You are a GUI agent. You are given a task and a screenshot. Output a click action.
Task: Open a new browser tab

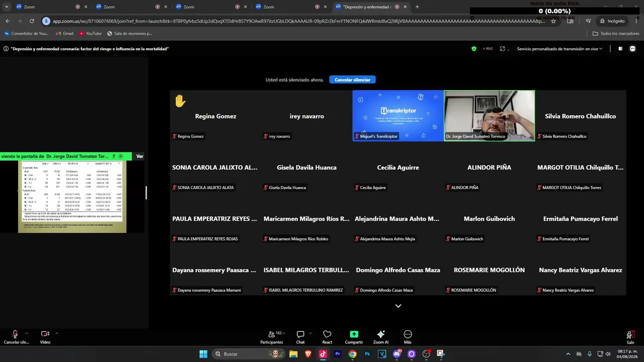coord(417,7)
